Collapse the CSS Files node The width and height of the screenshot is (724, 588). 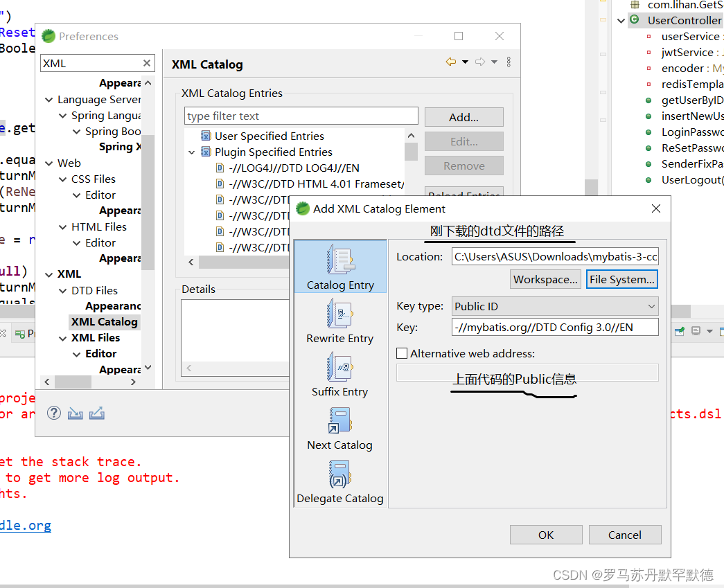pyautogui.click(x=63, y=179)
